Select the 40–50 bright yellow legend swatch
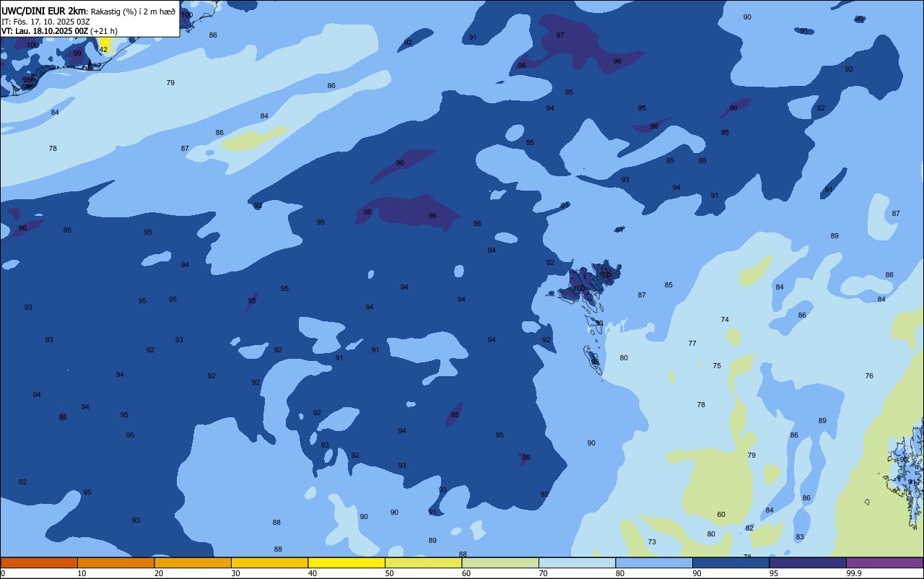The image size is (924, 579). (346, 562)
